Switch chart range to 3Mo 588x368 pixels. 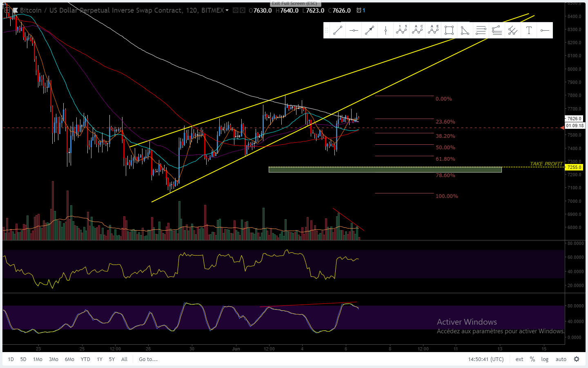53,359
